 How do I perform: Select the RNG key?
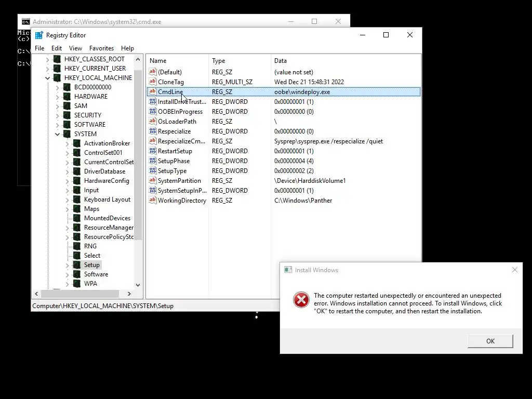click(90, 246)
